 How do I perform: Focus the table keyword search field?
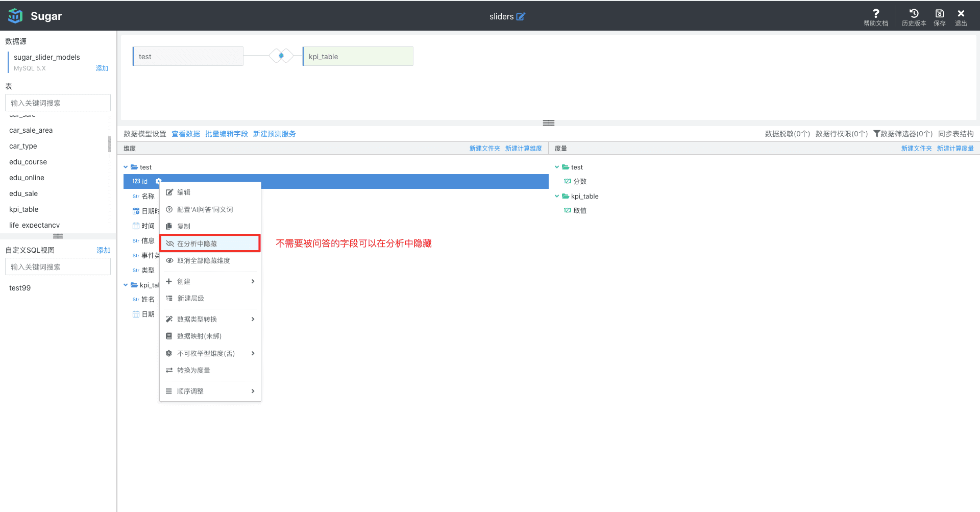pyautogui.click(x=58, y=103)
